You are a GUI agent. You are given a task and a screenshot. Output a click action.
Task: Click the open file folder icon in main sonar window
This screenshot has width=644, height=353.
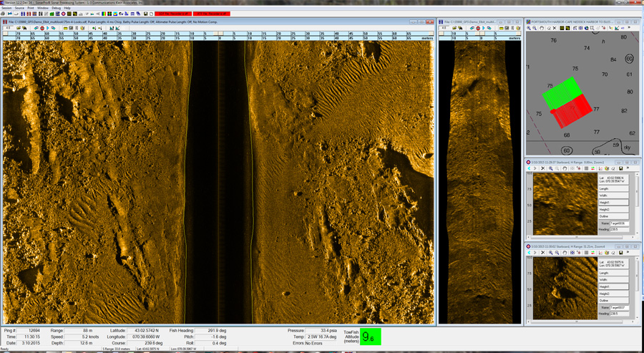pyautogui.click(x=18, y=28)
